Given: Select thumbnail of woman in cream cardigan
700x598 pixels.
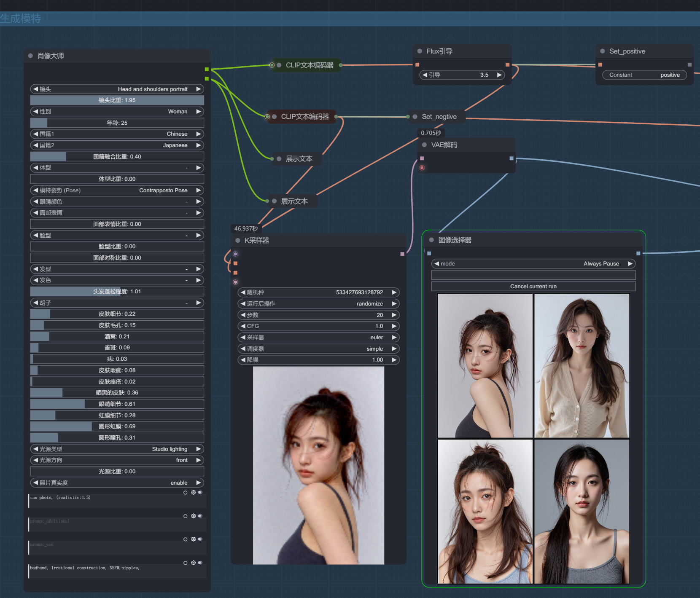Looking at the screenshot, I should pos(582,366).
